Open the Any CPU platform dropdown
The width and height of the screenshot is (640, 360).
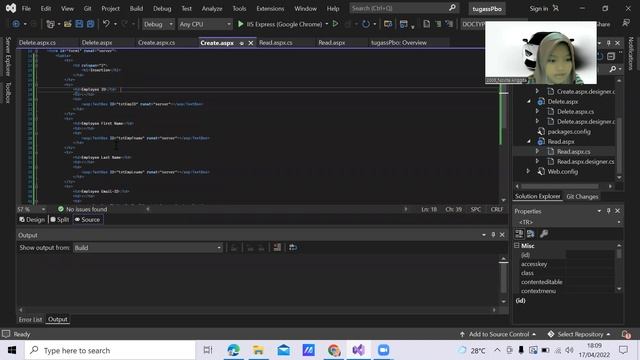click(204, 24)
